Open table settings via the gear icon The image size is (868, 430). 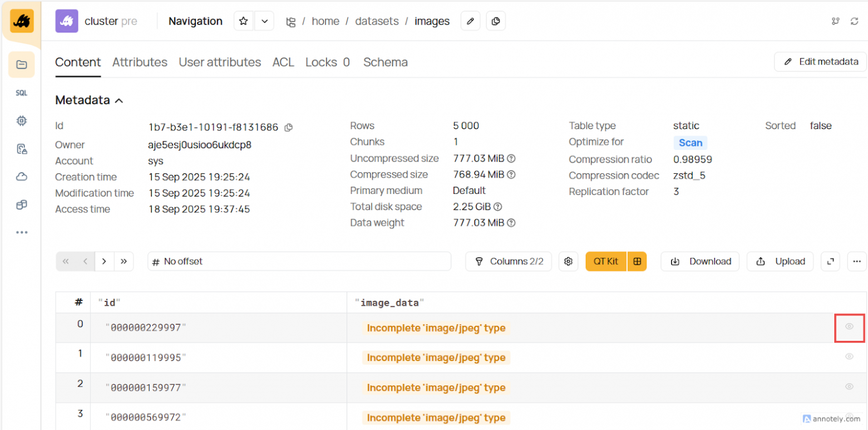click(x=568, y=261)
